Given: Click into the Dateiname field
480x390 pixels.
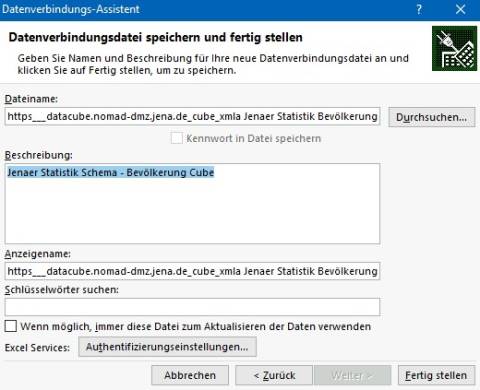Looking at the screenshot, I should click(x=192, y=116).
